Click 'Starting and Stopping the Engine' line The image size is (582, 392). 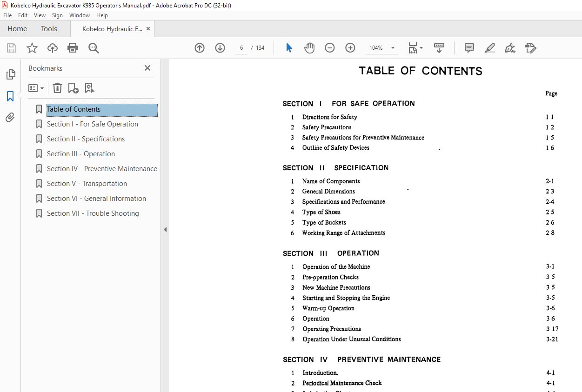pos(346,298)
